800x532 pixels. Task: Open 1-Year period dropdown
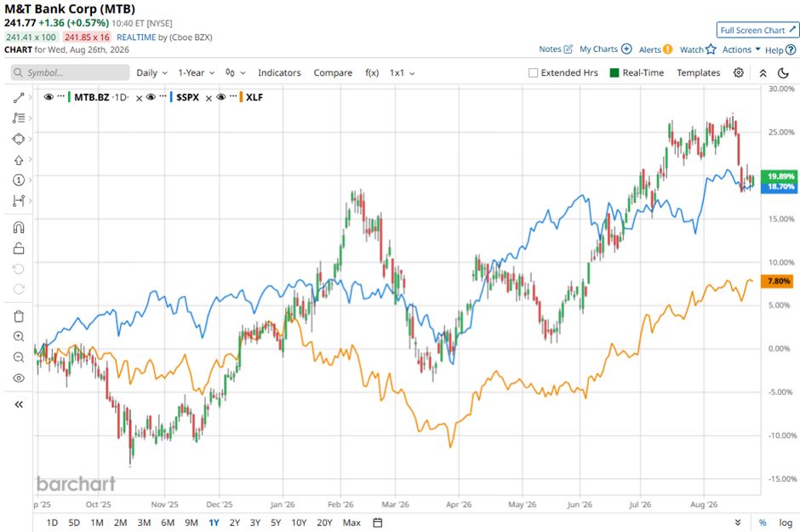tap(197, 73)
